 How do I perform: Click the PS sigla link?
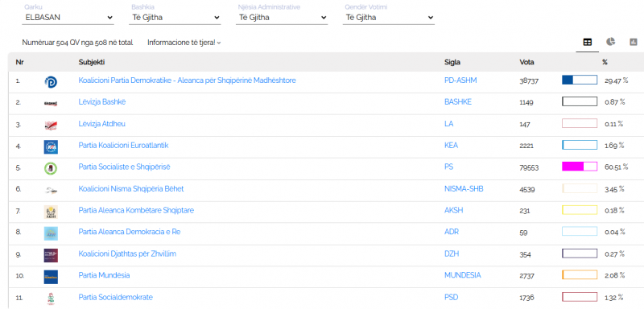coord(449,167)
